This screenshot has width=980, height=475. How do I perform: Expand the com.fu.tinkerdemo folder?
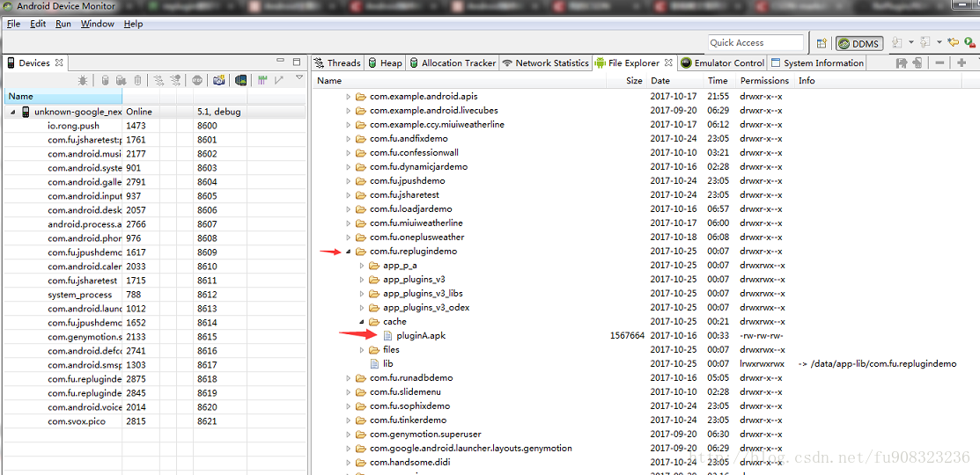[348, 420]
